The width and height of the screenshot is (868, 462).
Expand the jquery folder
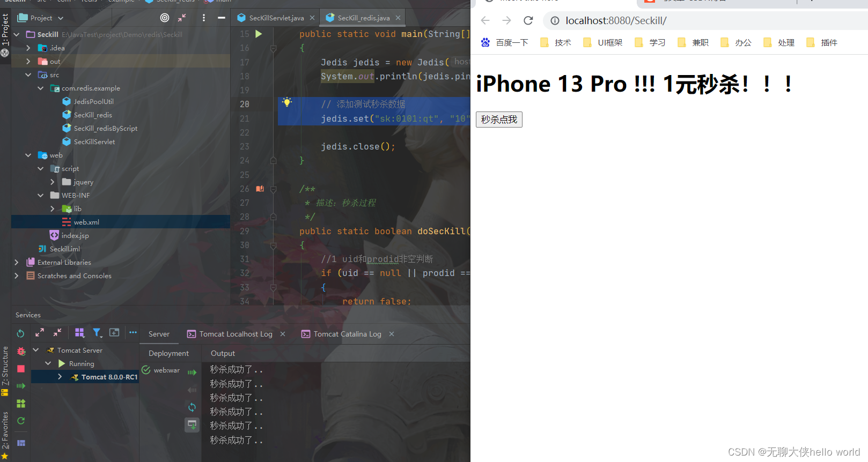tap(53, 182)
